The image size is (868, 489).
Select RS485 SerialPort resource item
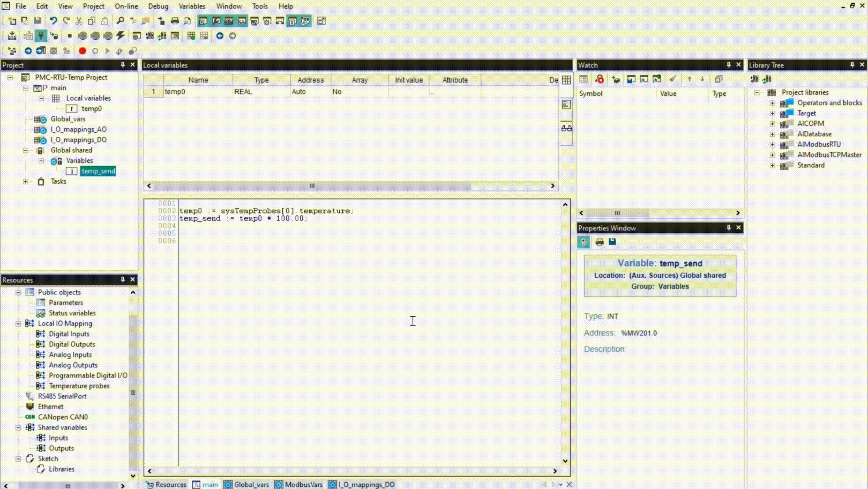(62, 396)
